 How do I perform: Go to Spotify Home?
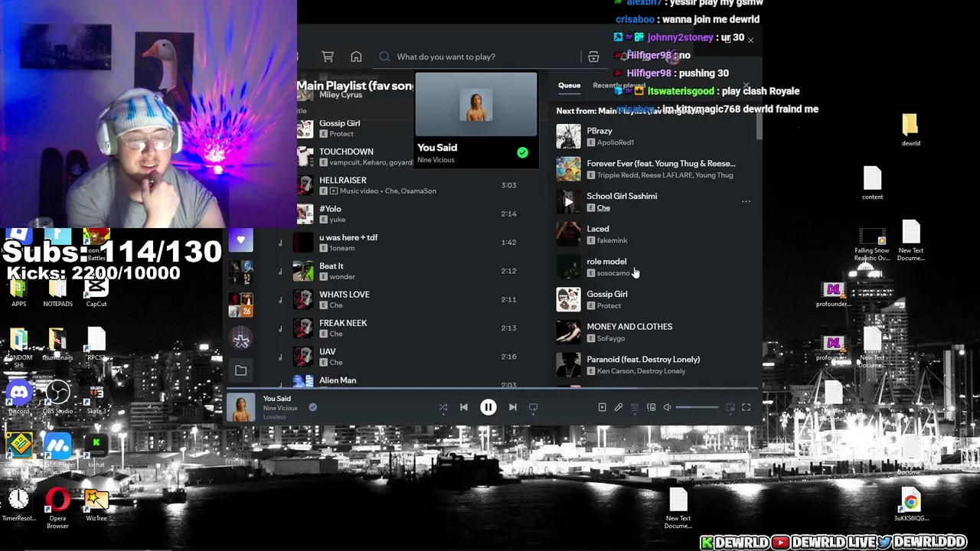356,57
